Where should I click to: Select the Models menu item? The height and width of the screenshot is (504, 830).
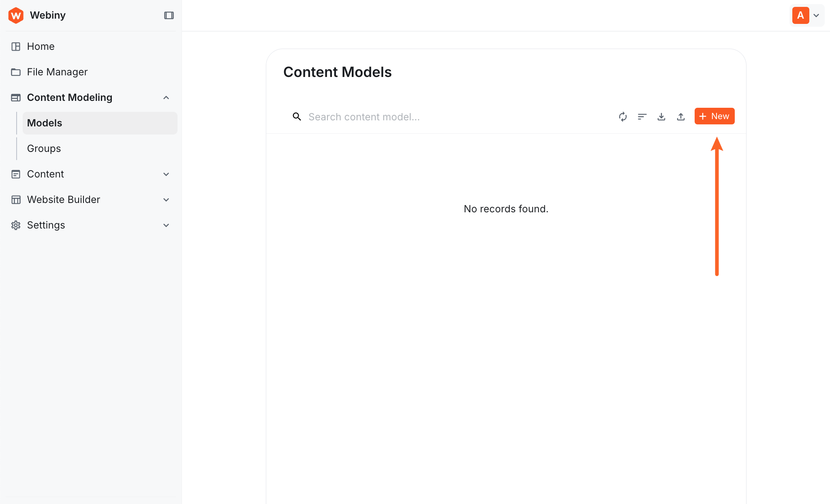pyautogui.click(x=44, y=123)
